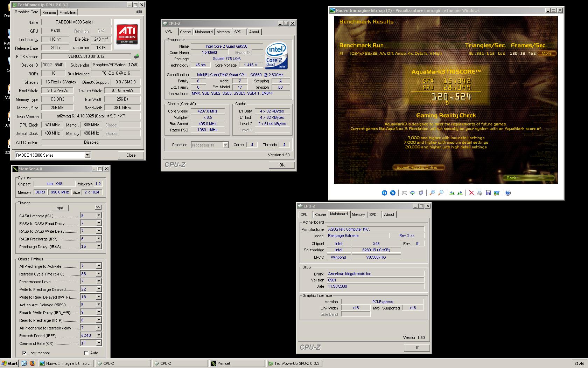This screenshot has width=588, height=368.
Task: Click system tray clock showing 21.46
Action: pyautogui.click(x=579, y=363)
